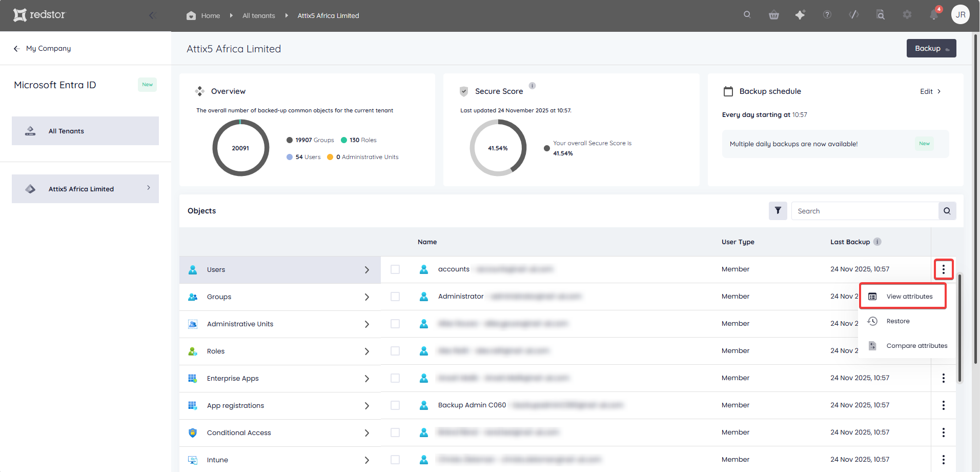Click Multiple daily backups banner
980x472 pixels.
pyautogui.click(x=835, y=144)
